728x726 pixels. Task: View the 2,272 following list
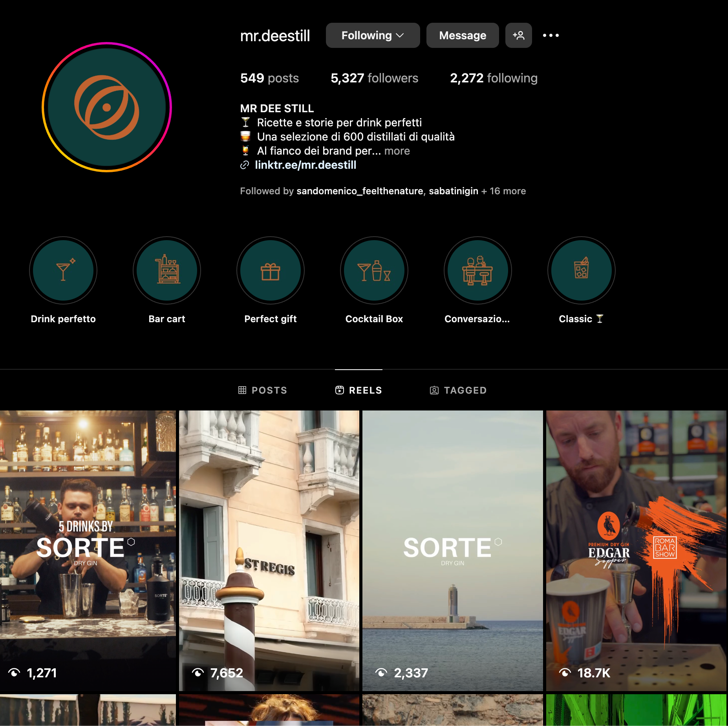click(x=494, y=78)
